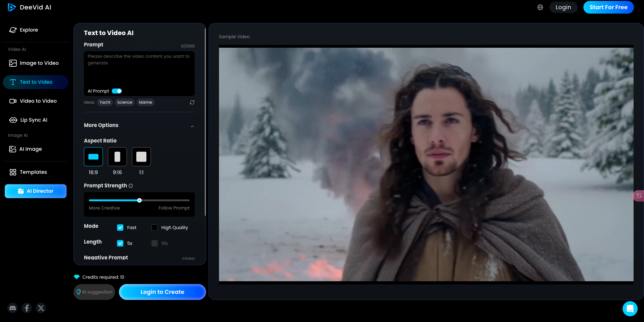This screenshot has width=644, height=322.
Task: Open the X social icon
Action: tap(41, 308)
